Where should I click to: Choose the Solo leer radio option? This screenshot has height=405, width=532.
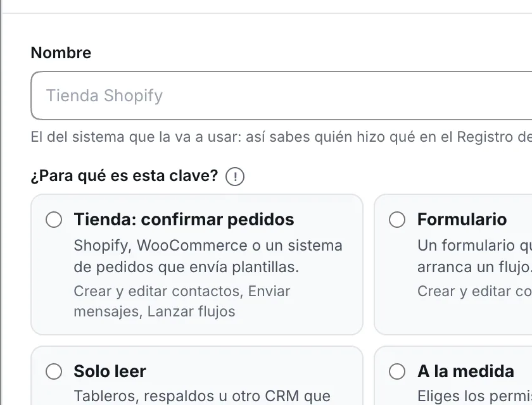54,371
